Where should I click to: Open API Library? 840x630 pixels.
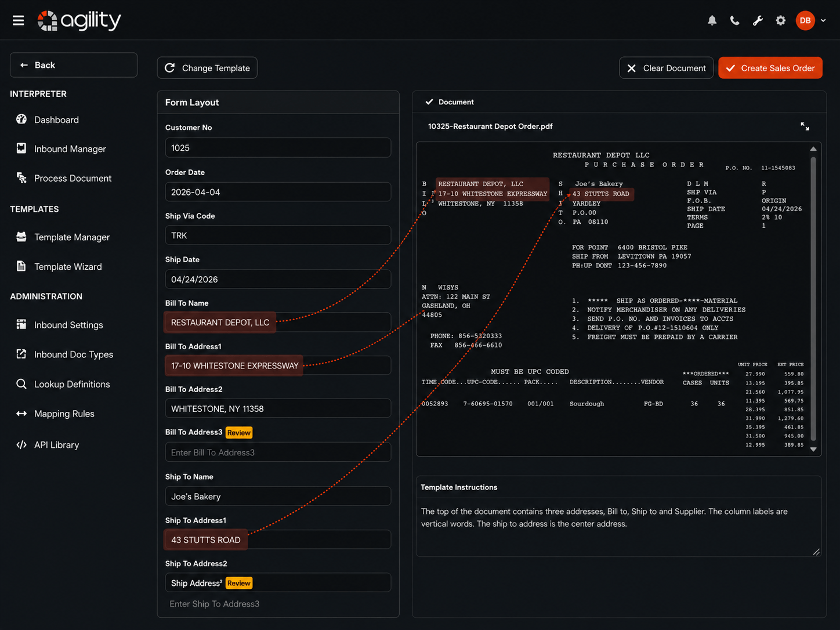point(56,445)
